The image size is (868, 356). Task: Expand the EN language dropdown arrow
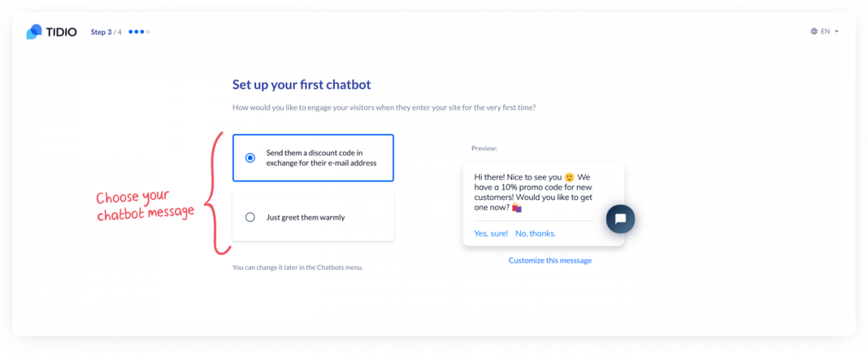coord(836,32)
